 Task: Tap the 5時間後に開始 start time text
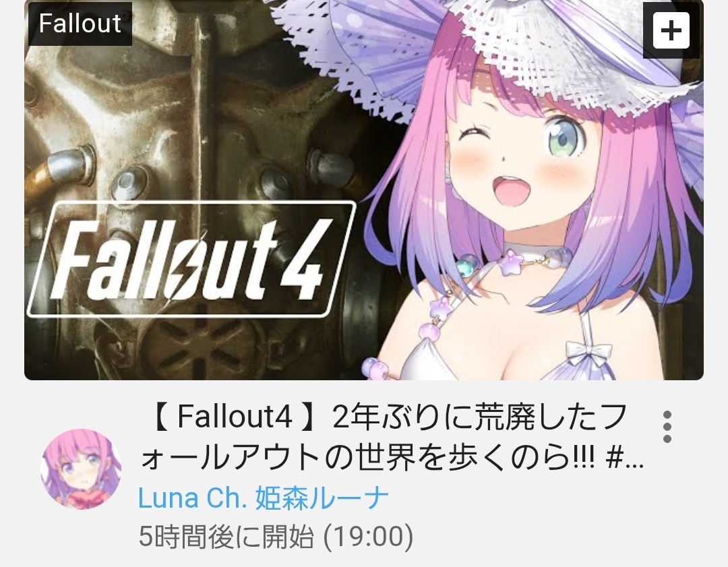(x=226, y=537)
